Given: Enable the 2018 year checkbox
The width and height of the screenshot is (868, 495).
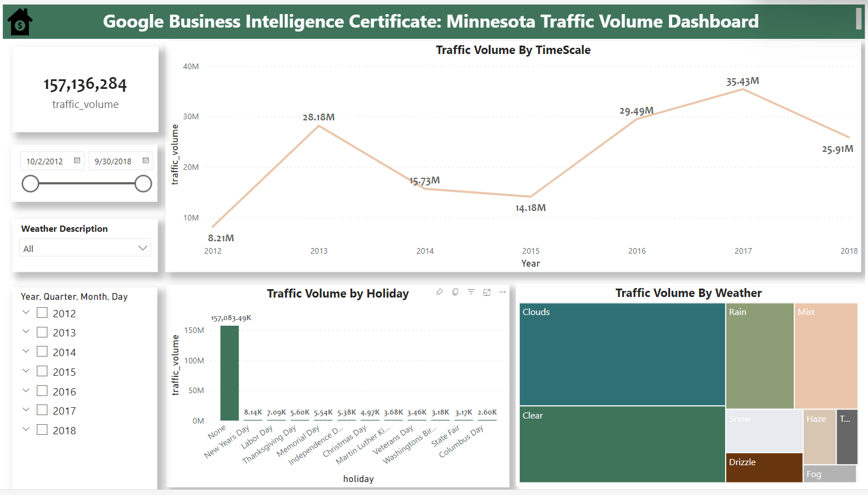Looking at the screenshot, I should click(42, 430).
